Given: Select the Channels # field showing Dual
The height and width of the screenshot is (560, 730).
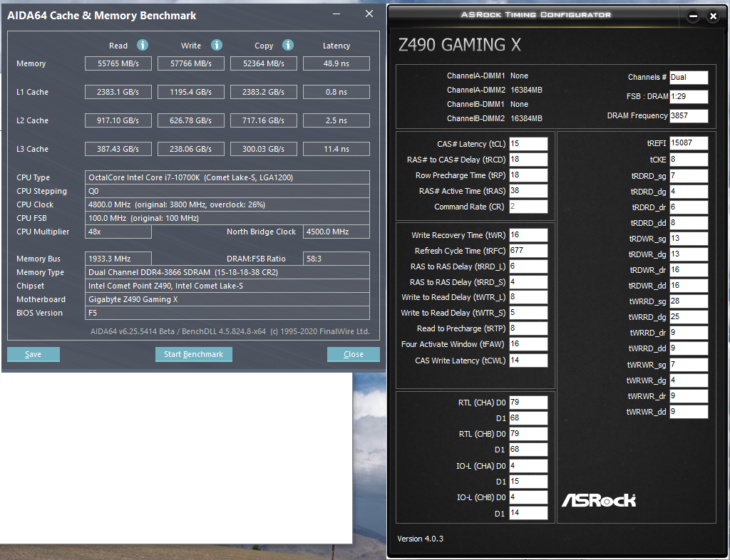Looking at the screenshot, I should pos(689,78).
